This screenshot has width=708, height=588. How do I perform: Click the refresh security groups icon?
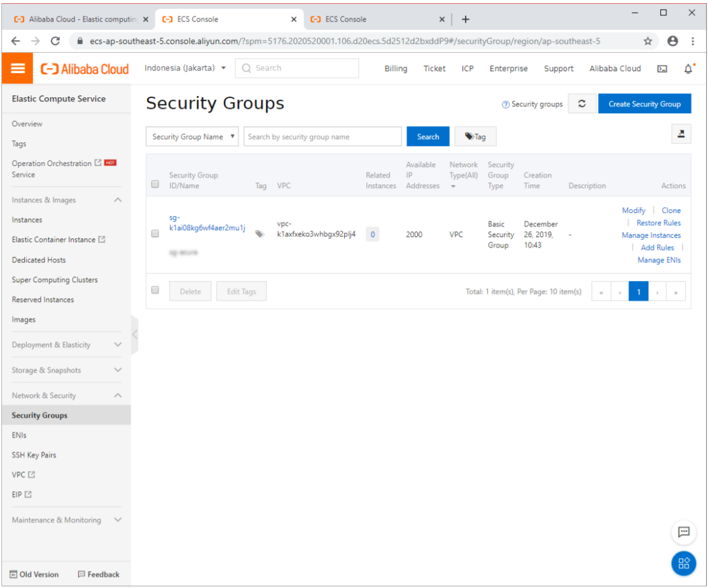(x=581, y=104)
